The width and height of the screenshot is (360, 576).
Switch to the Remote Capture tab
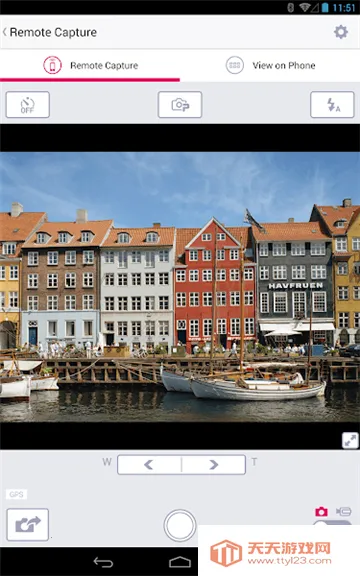[x=90, y=65]
